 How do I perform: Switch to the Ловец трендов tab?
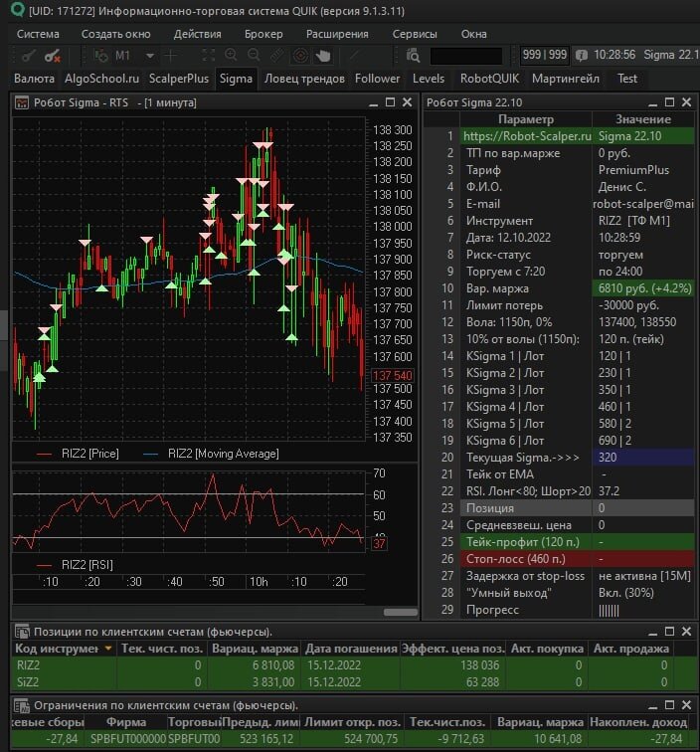(304, 79)
